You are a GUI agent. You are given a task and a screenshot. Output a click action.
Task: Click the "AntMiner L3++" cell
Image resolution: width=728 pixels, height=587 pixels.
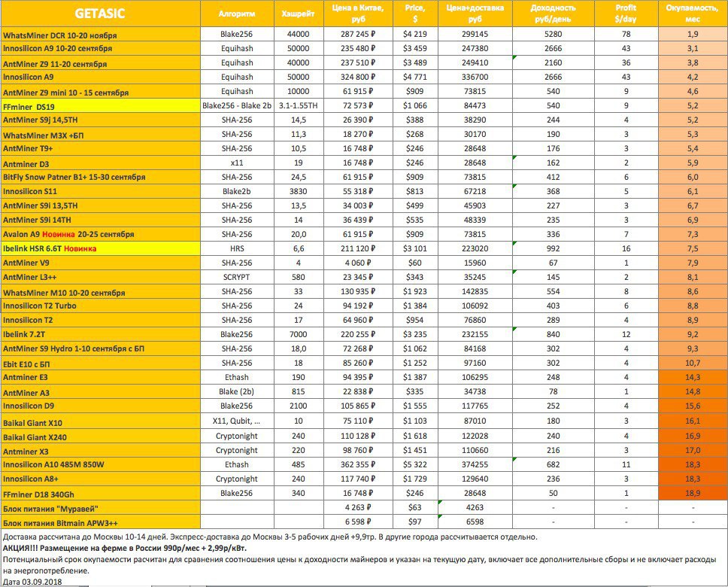100,278
